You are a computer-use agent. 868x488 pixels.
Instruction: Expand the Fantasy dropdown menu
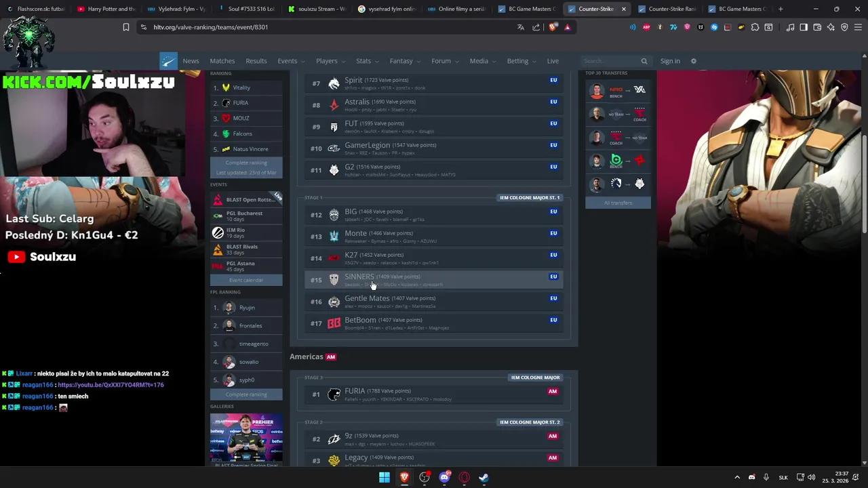click(x=406, y=61)
